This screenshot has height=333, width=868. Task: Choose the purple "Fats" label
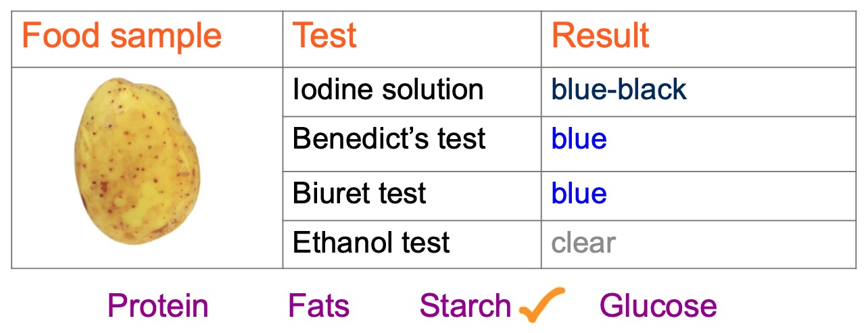[x=318, y=306]
